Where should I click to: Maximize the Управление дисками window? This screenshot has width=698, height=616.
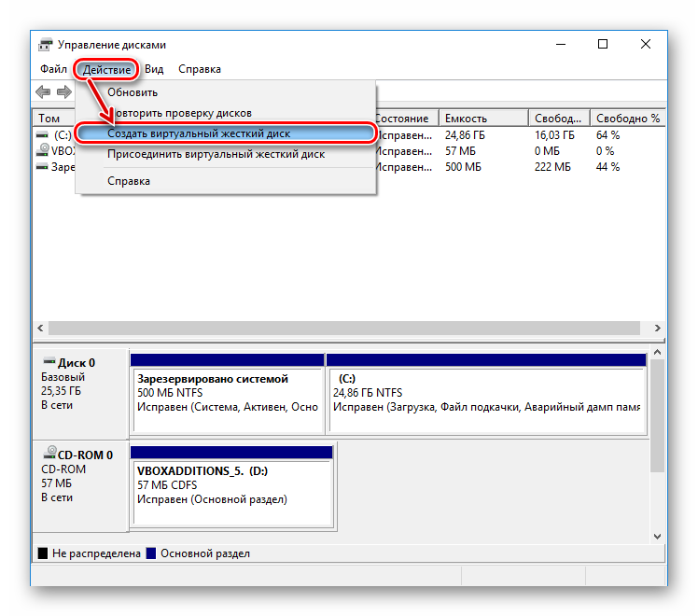(x=603, y=44)
